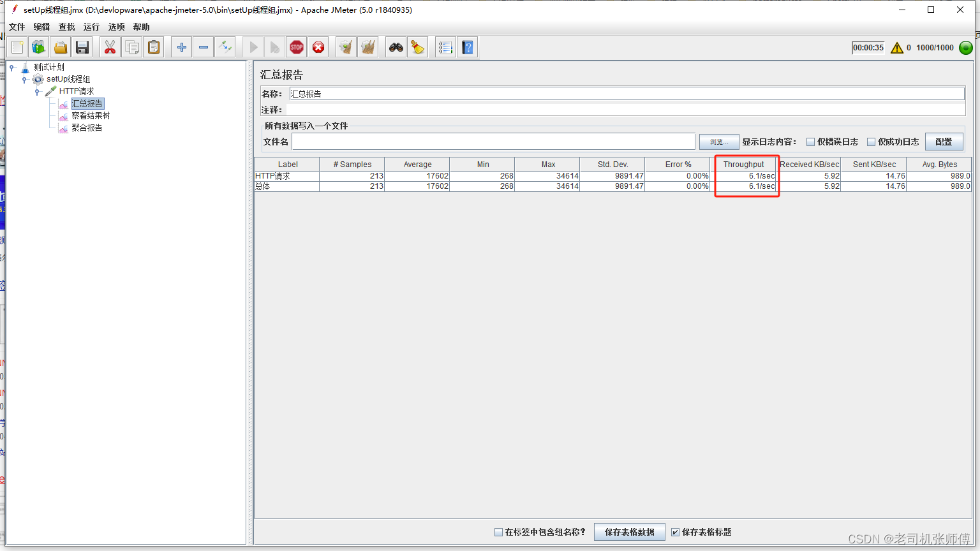Click the Std. Dev. column header
Screen dimensions: 980x551
tap(612, 165)
